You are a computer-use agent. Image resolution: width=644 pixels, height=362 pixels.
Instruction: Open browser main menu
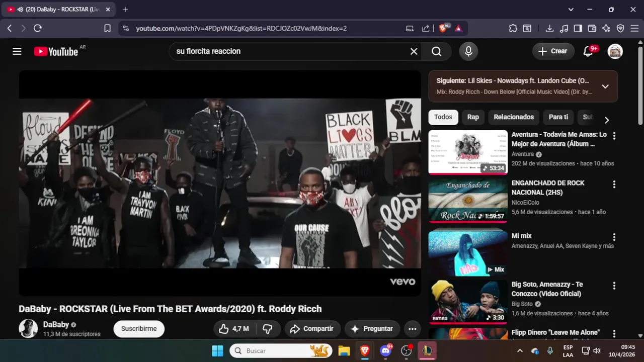[635, 28]
